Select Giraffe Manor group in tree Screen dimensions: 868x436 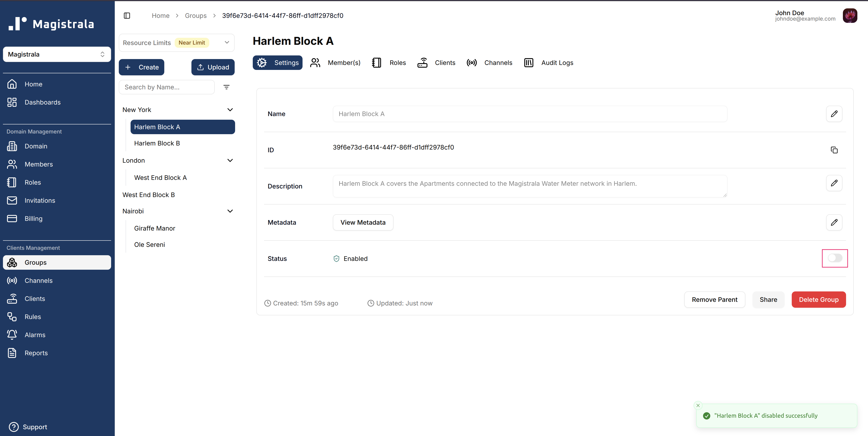(x=154, y=229)
